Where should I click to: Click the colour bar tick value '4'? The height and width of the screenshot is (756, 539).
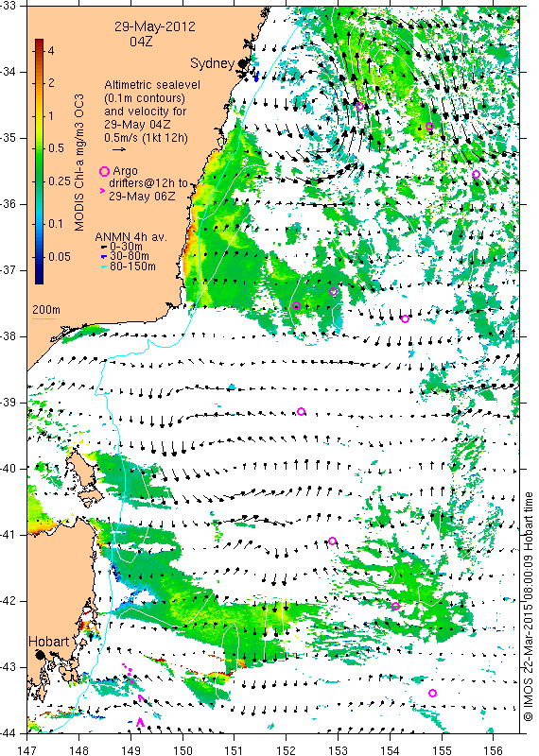pos(51,50)
